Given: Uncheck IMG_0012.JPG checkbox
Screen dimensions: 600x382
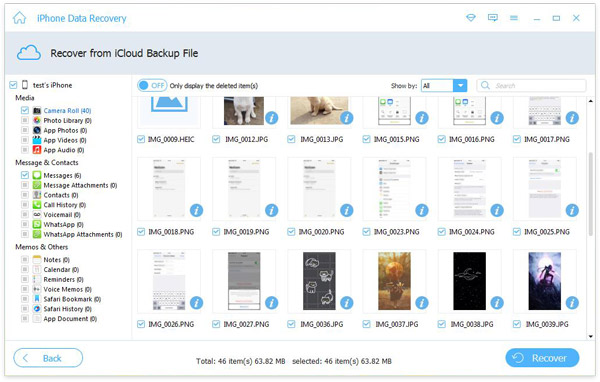Looking at the screenshot, I should click(x=216, y=139).
